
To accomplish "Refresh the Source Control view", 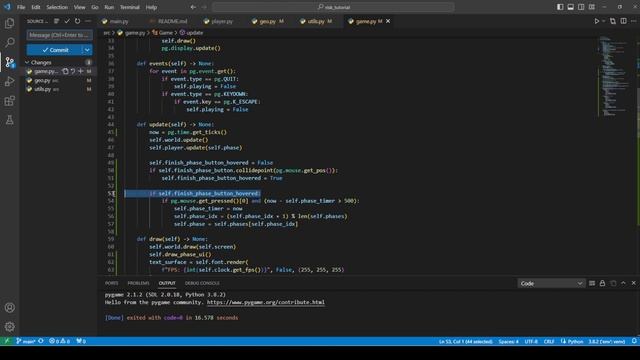I will point(78,21).
